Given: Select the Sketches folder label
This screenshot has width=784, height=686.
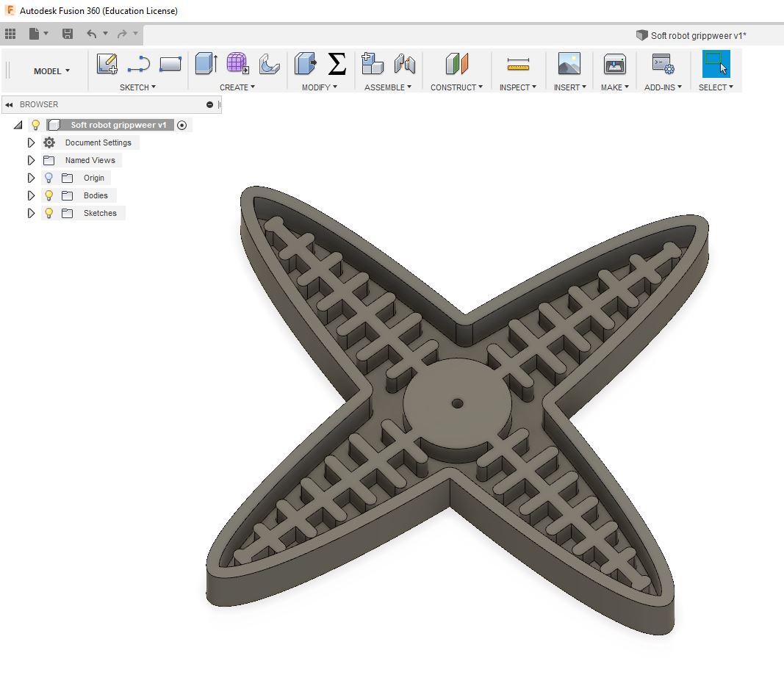Looking at the screenshot, I should pyautogui.click(x=100, y=213).
